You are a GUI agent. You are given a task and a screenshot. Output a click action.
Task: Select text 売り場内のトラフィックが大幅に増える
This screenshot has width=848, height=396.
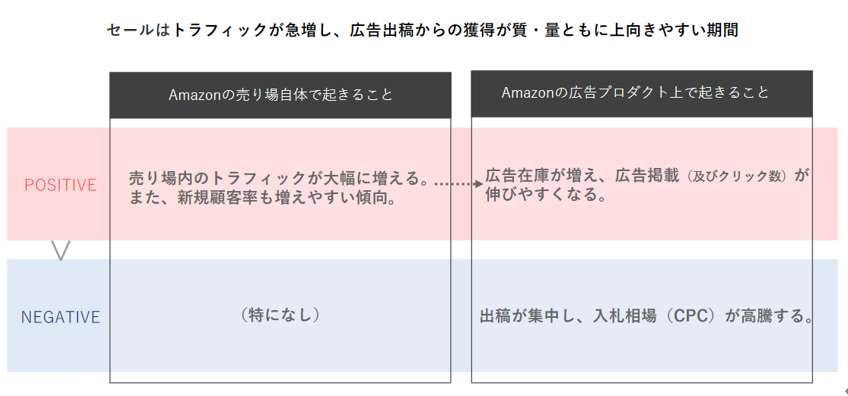(275, 177)
